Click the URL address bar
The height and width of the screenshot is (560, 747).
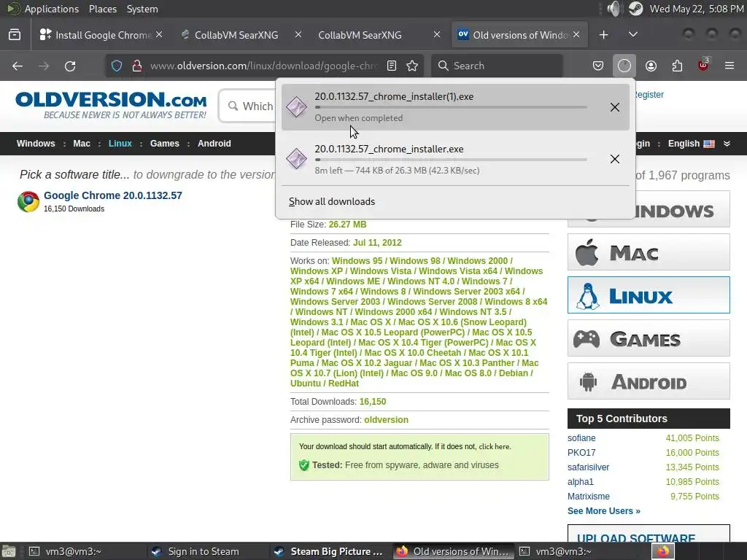[x=263, y=66]
